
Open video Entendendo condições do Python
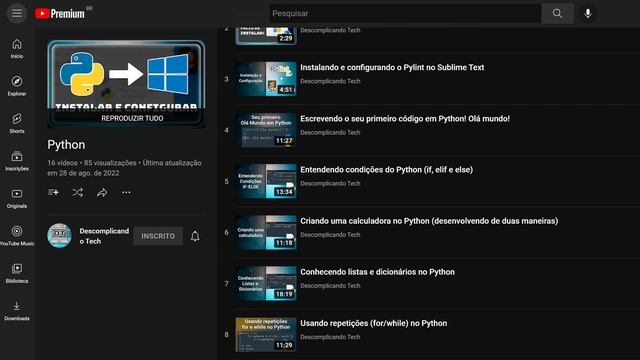coord(387,170)
